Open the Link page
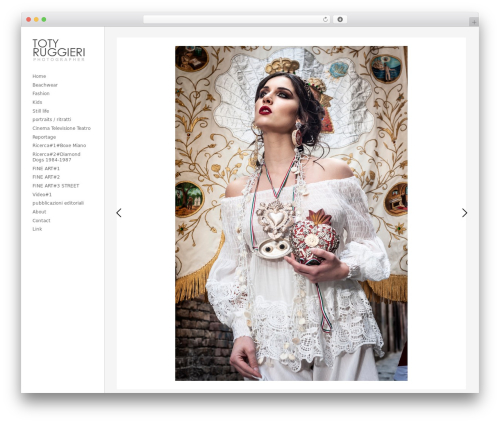500x423 pixels. [37, 229]
